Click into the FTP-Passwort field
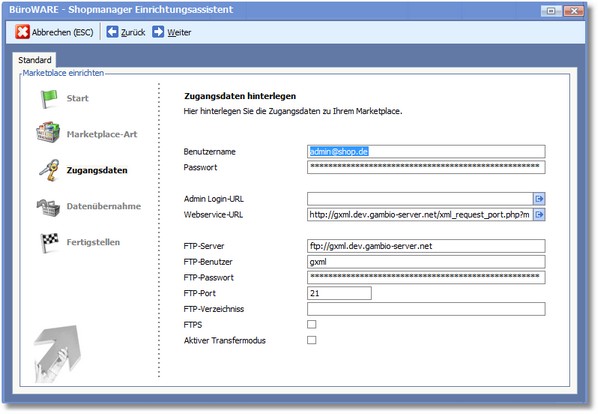The image size is (598, 414). click(426, 277)
